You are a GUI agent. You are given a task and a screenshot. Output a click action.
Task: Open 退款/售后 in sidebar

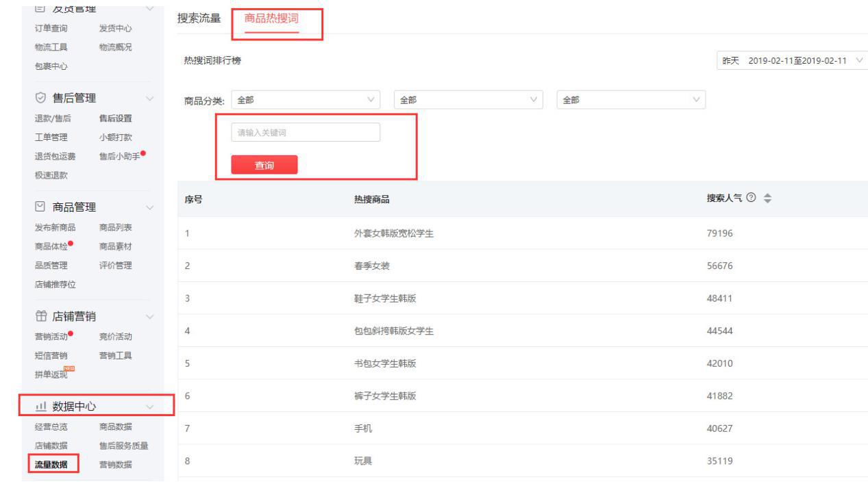(x=51, y=118)
